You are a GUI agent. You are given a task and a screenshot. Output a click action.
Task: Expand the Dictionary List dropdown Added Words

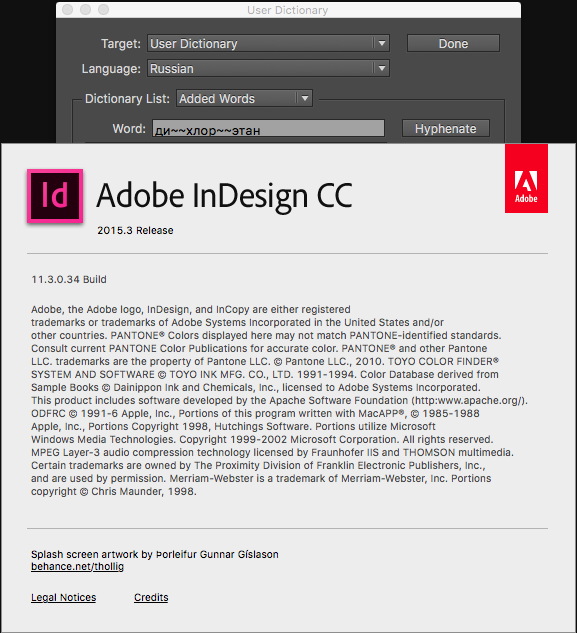pyautogui.click(x=244, y=99)
